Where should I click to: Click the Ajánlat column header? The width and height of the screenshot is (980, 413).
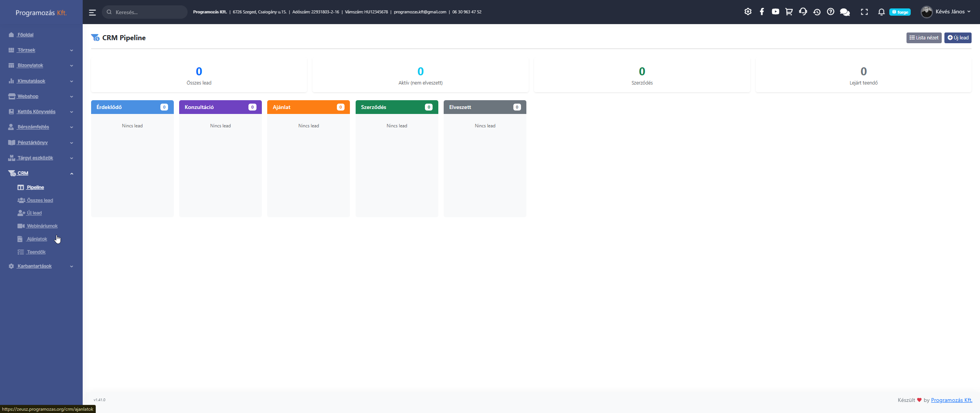308,107
